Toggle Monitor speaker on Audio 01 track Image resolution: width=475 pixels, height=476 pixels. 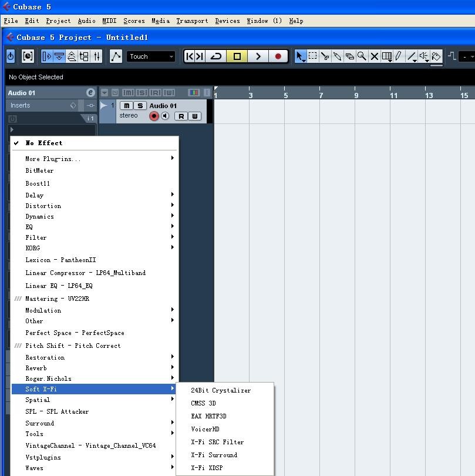click(x=165, y=116)
